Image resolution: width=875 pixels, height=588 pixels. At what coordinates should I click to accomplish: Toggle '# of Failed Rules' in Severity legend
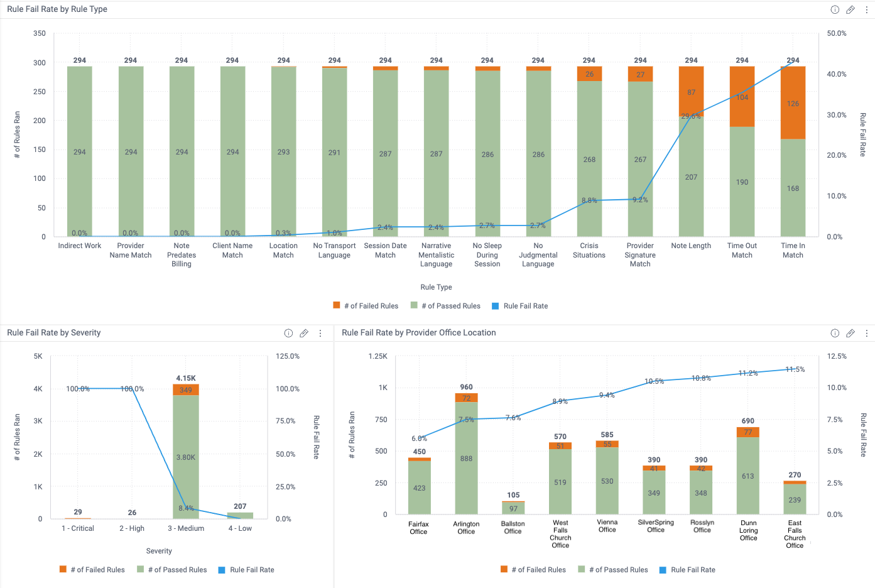(92, 570)
